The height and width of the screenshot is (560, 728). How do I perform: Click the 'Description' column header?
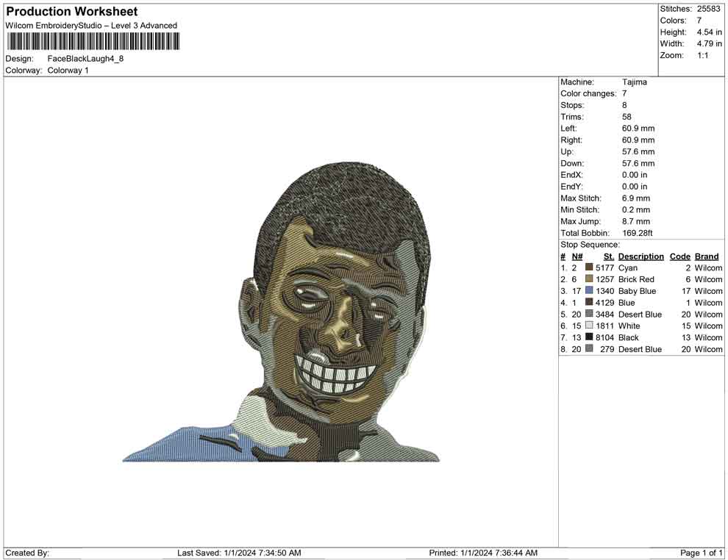[x=640, y=256]
